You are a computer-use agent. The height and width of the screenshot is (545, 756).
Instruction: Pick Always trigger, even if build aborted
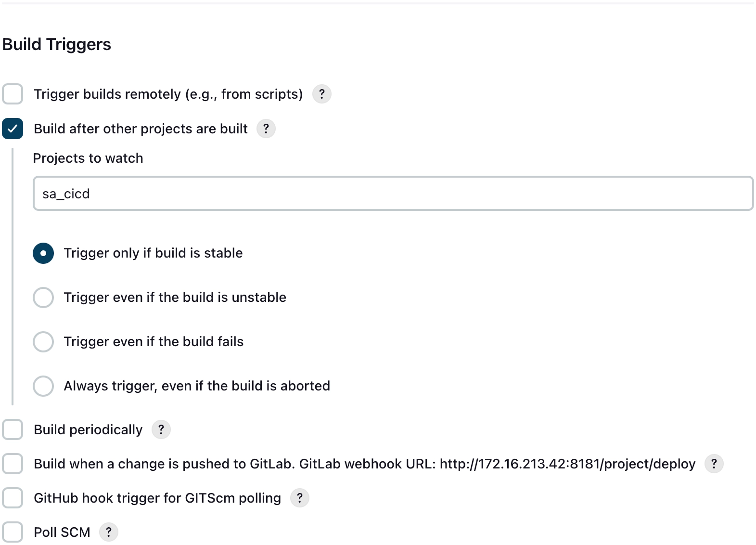point(43,386)
